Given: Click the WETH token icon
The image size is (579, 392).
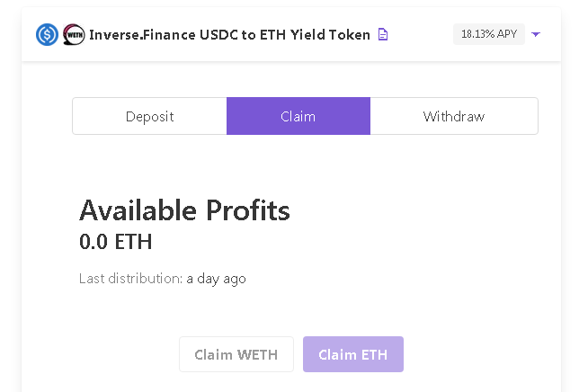Looking at the screenshot, I should click(x=74, y=35).
